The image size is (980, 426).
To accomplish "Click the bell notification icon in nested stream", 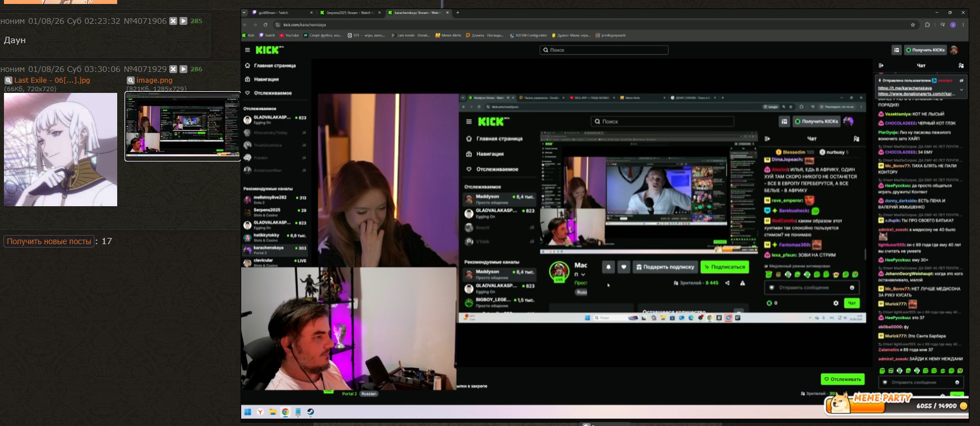I will pyautogui.click(x=609, y=267).
